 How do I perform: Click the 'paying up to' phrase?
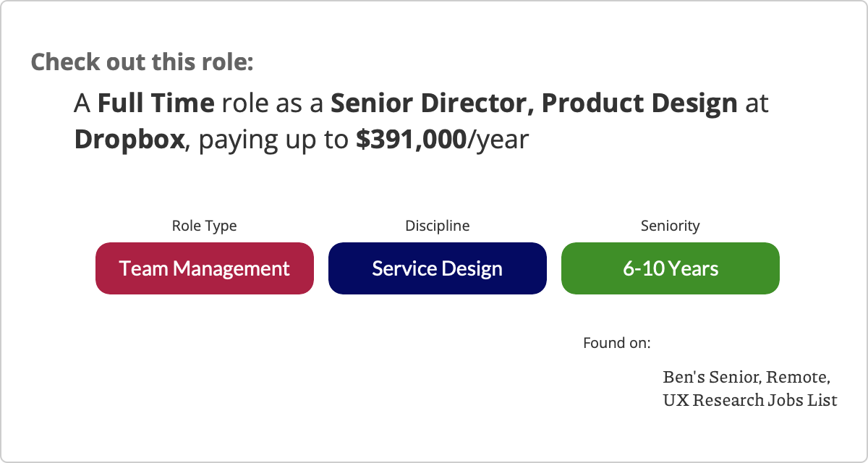point(273,139)
